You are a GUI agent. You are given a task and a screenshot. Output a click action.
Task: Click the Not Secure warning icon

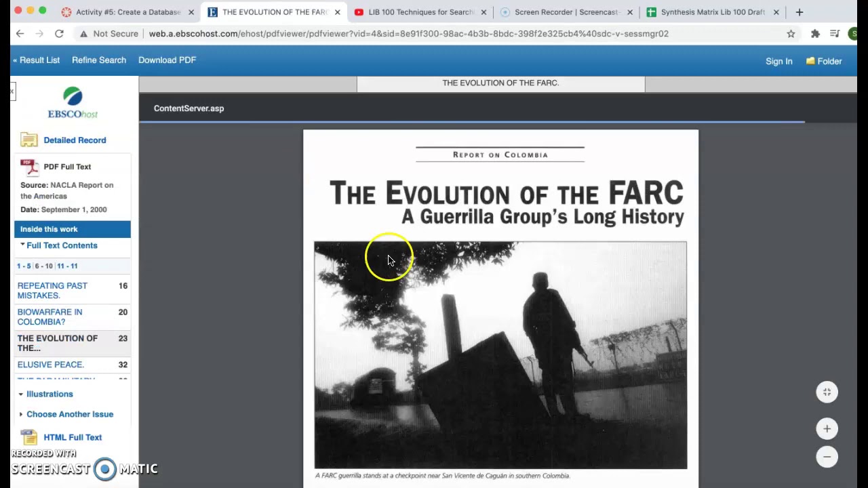pos(83,34)
